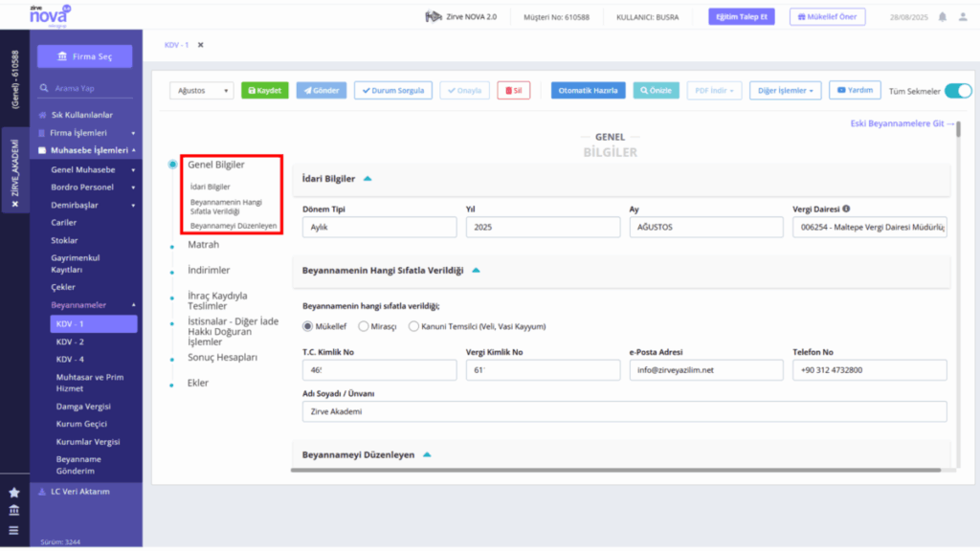Open favorites star icon in sidebar
The width and height of the screenshot is (980, 551).
(x=13, y=493)
